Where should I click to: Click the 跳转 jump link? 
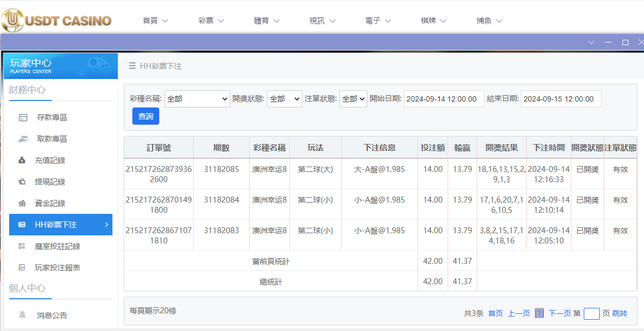coord(619,313)
